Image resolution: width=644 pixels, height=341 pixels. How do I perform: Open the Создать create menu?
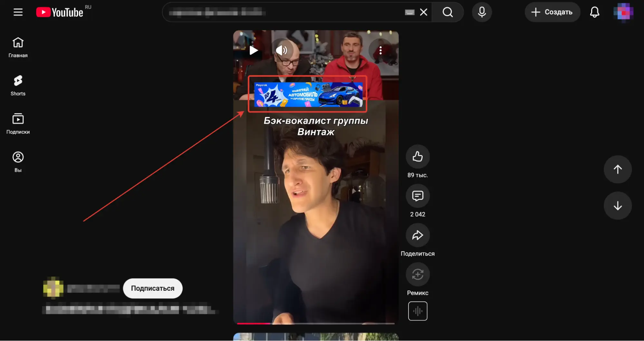[552, 12]
